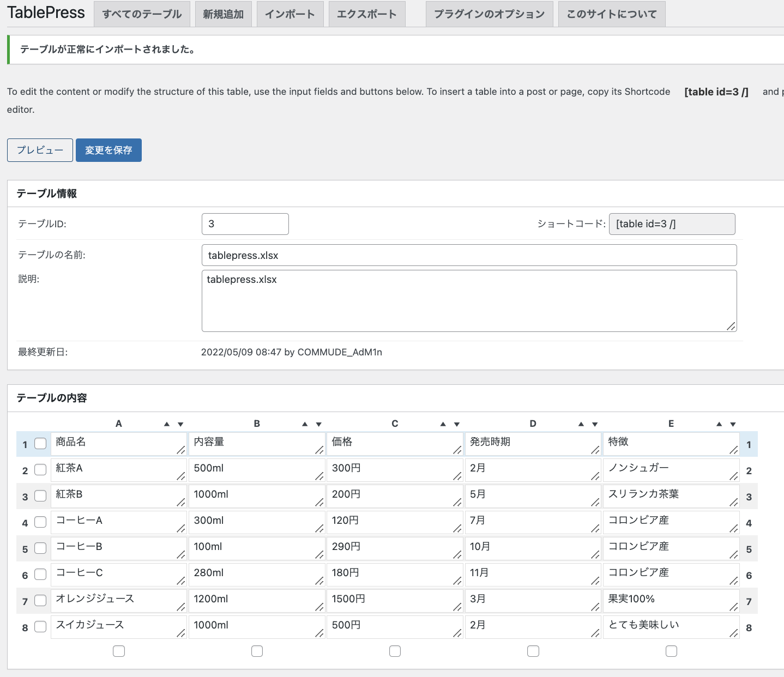Image resolution: width=784 pixels, height=677 pixels.
Task: Sort column E descending with down arrow
Action: coord(733,424)
